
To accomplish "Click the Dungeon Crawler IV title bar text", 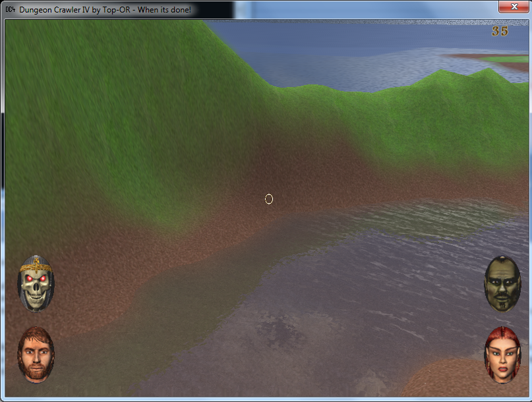I will pyautogui.click(x=105, y=10).
